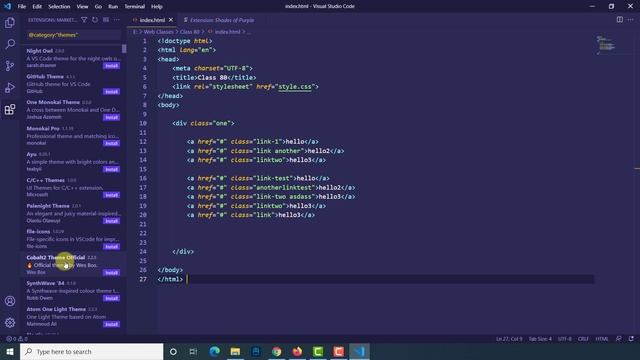Install the Ayu theme
Image resolution: width=640 pixels, height=360 pixels.
tap(111, 169)
